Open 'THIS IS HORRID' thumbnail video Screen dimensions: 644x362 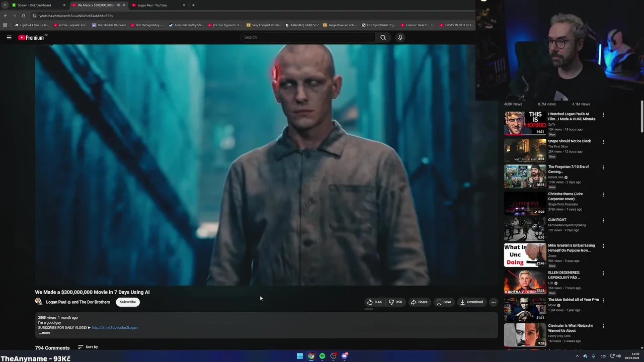coord(525,123)
